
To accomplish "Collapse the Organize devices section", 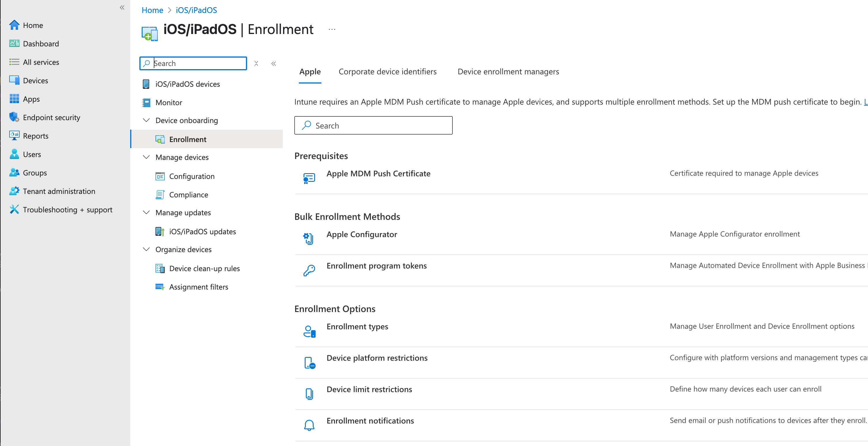I will (146, 250).
